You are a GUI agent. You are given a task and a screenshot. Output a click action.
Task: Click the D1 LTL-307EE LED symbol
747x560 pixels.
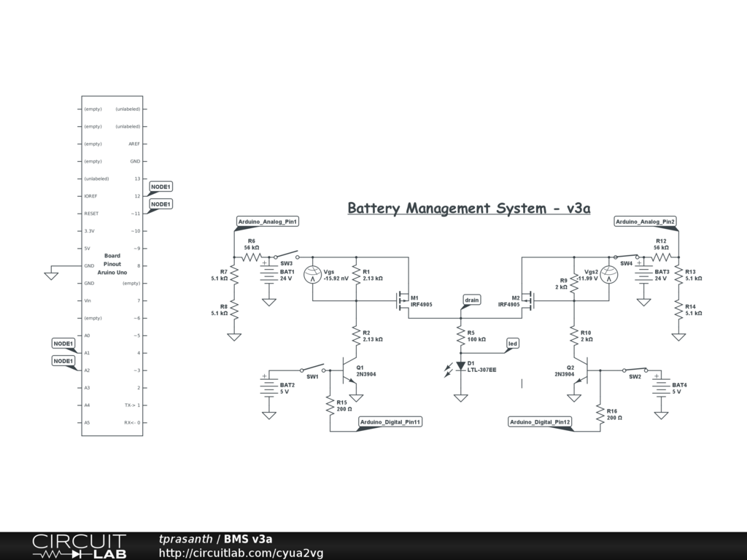coord(460,366)
